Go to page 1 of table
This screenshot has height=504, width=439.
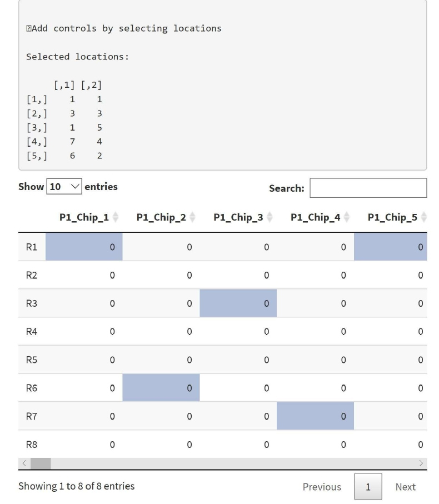(x=368, y=487)
